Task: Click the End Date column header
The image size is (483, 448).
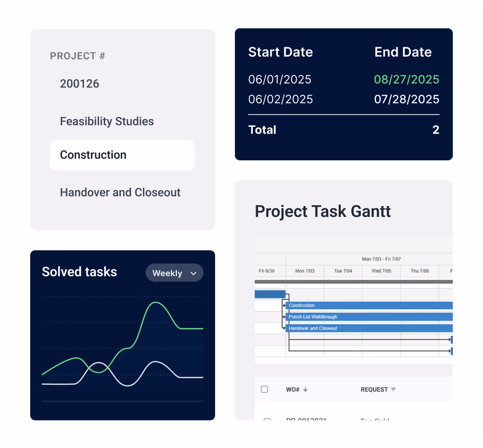Action: click(x=403, y=52)
